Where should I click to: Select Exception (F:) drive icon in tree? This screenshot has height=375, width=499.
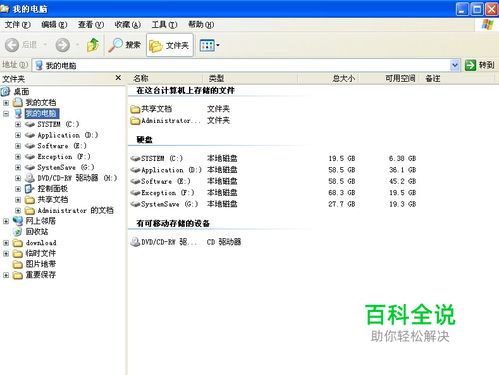click(30, 157)
